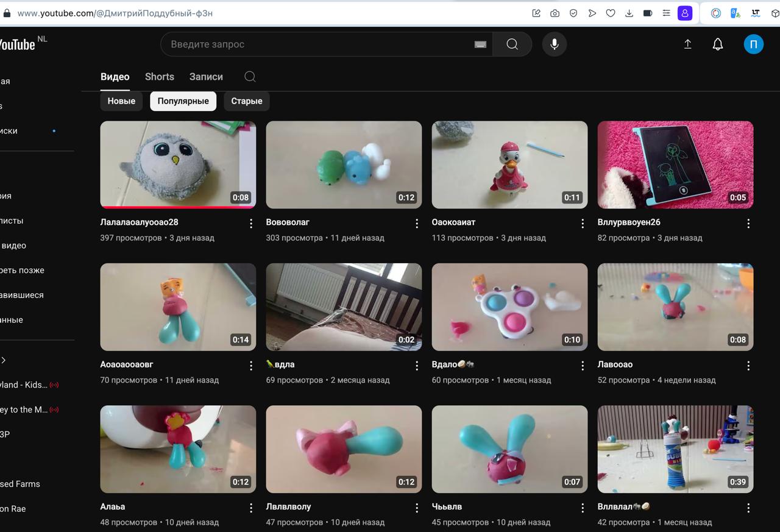Search within channel using the tab-row magnifier
Image resolution: width=780 pixels, height=532 pixels.
point(250,77)
